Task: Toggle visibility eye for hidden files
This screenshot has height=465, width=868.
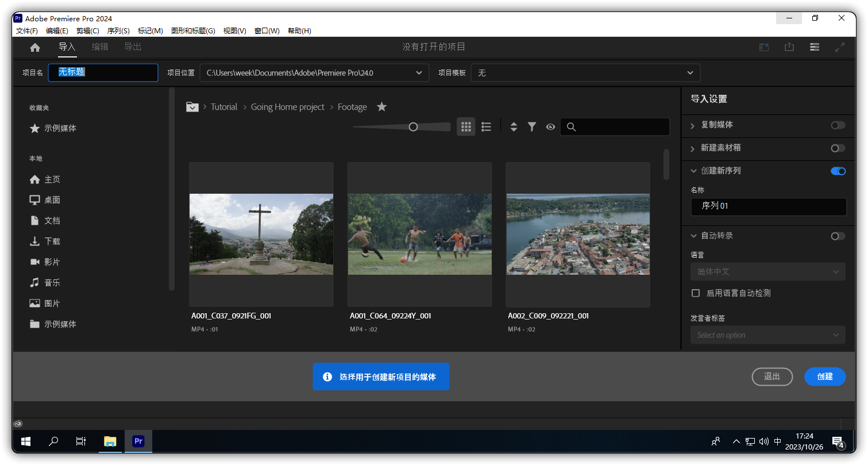Action: (x=550, y=127)
